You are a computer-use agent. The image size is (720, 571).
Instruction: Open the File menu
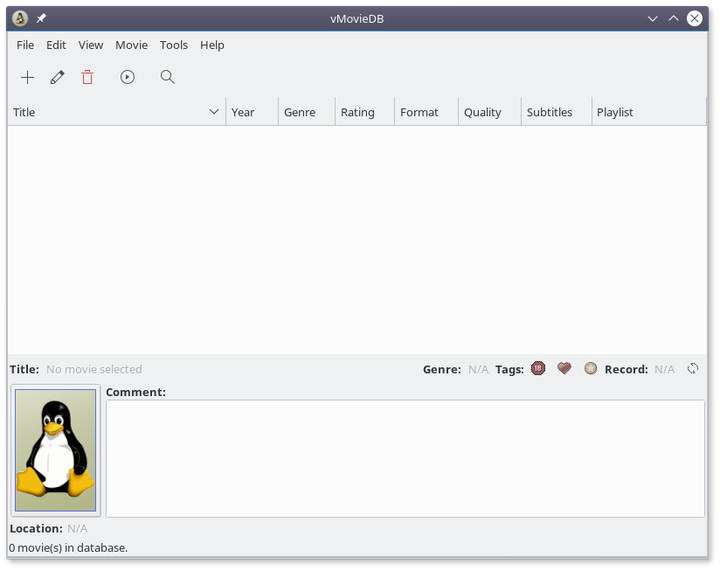pyautogui.click(x=25, y=45)
